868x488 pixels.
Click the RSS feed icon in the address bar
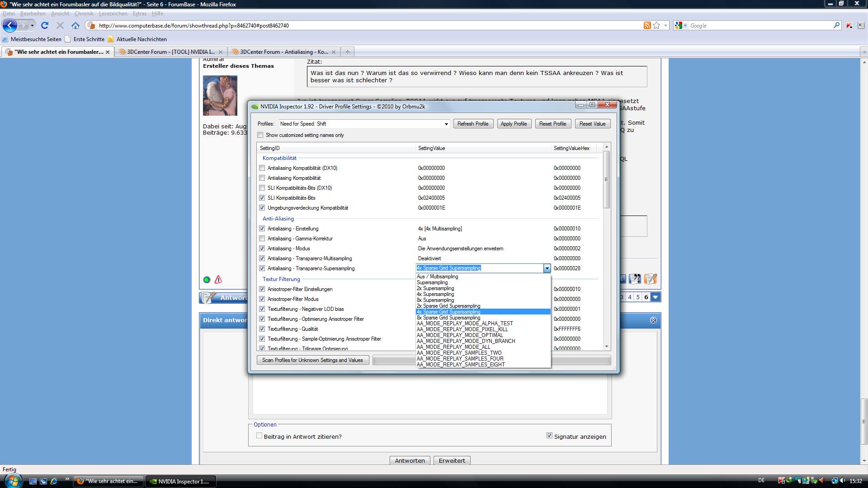(647, 26)
